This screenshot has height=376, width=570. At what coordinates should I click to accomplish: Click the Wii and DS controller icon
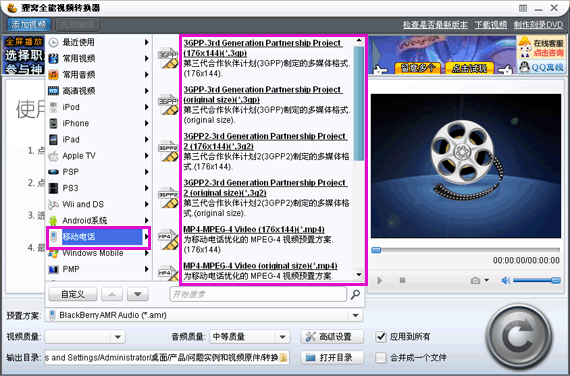(53, 204)
